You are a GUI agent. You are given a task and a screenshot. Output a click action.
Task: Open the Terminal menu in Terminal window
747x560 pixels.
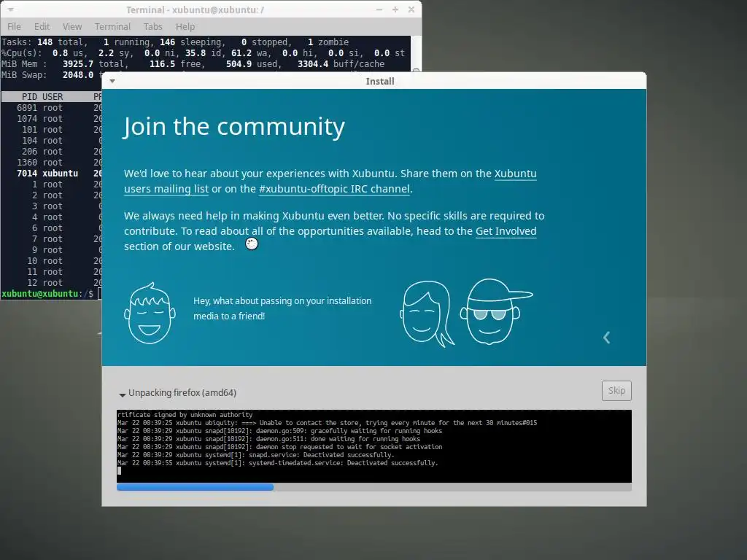coord(112,27)
